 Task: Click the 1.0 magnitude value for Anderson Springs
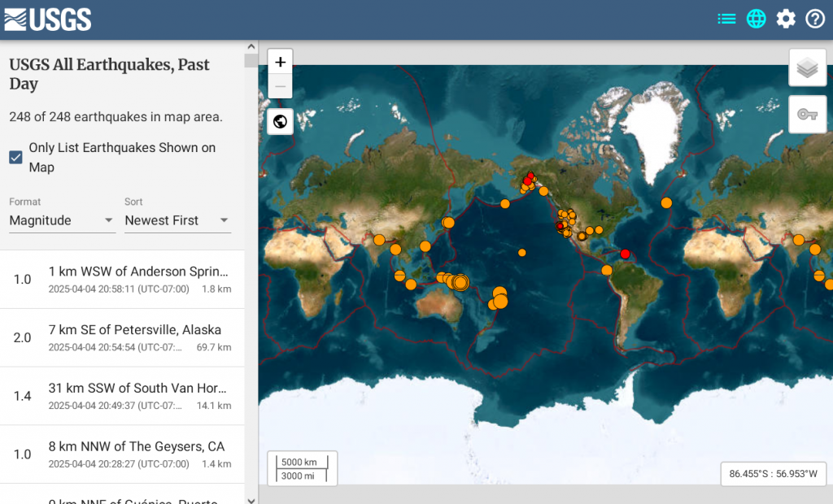point(22,280)
